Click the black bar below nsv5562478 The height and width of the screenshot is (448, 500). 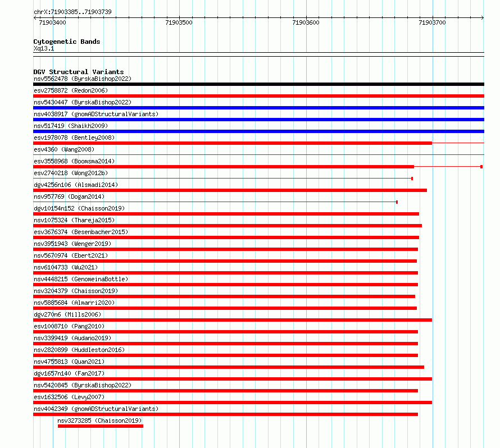[258, 84]
